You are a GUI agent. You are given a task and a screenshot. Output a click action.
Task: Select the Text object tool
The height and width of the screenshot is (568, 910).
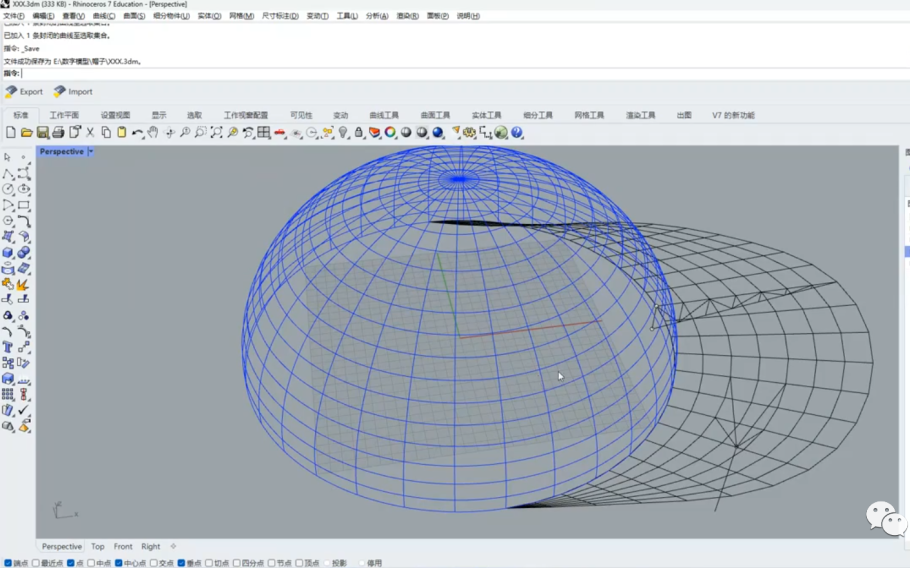[x=8, y=347]
